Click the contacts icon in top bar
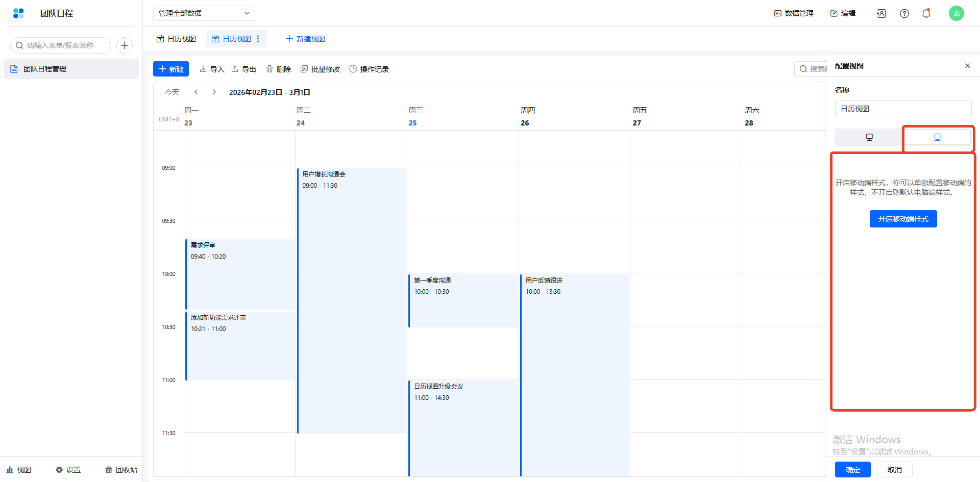 tap(881, 13)
